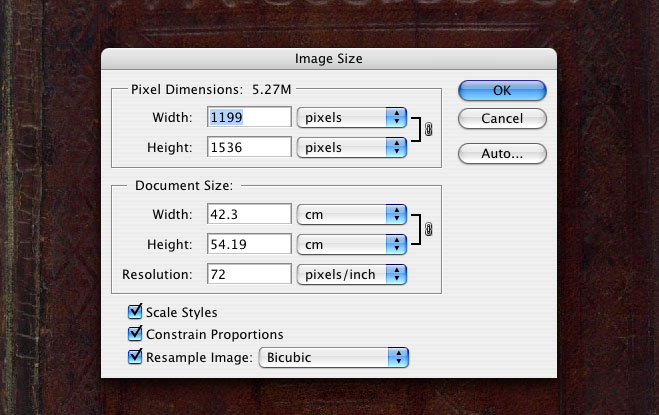Viewport: 659px width, 415px height.
Task: Click the Resolution field showing 72
Action: (x=249, y=274)
